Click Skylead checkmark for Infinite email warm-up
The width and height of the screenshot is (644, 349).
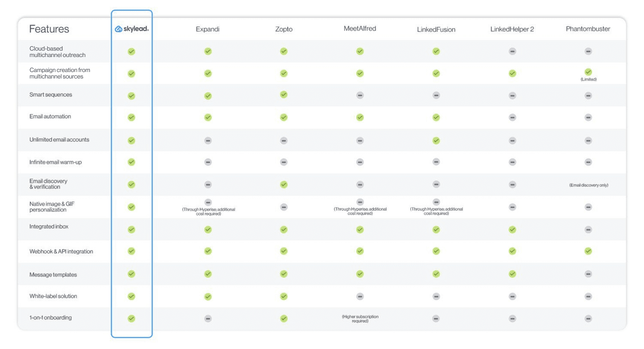click(131, 162)
